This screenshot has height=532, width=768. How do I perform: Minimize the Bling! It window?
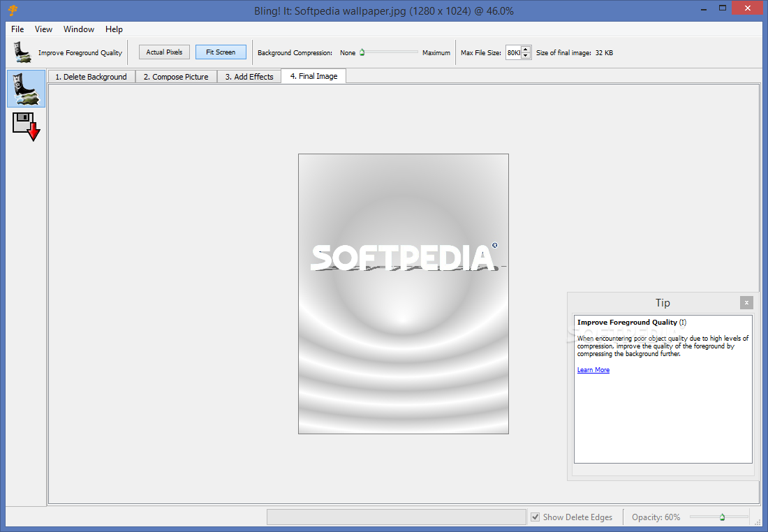click(x=704, y=9)
